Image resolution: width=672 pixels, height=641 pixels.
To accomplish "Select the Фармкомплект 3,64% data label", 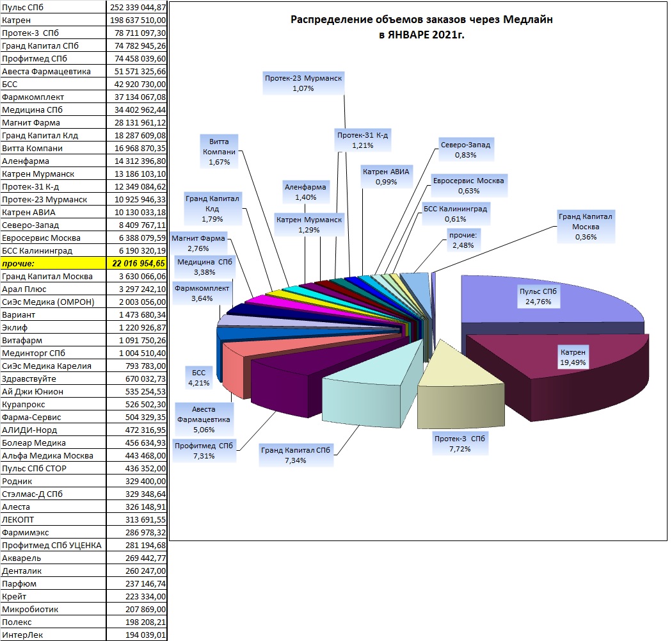I will (202, 294).
